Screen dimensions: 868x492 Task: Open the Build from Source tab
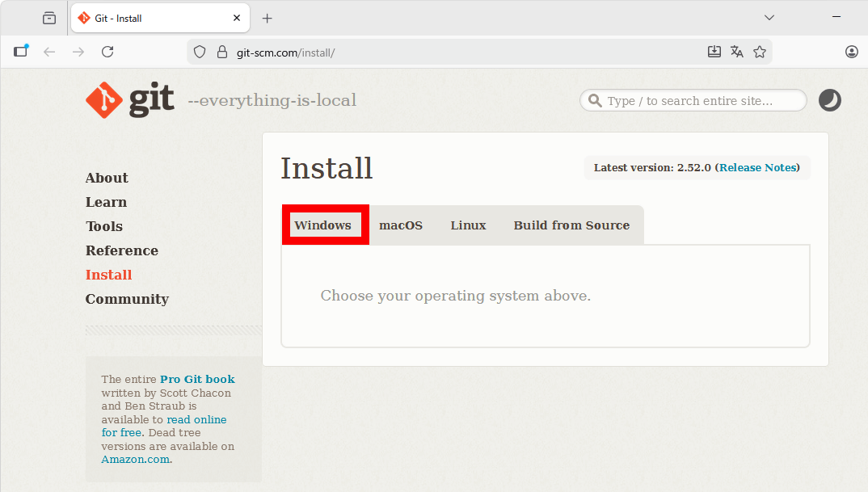[571, 225]
